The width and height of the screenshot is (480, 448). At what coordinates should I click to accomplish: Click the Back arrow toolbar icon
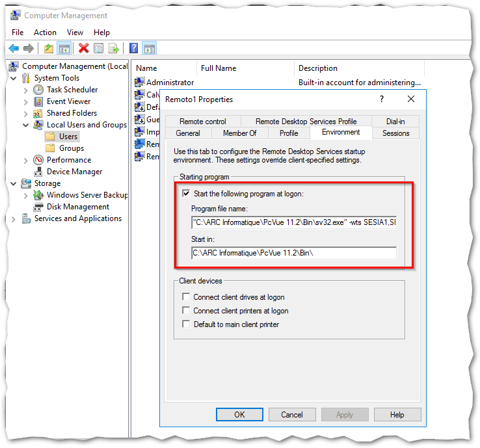[14, 48]
